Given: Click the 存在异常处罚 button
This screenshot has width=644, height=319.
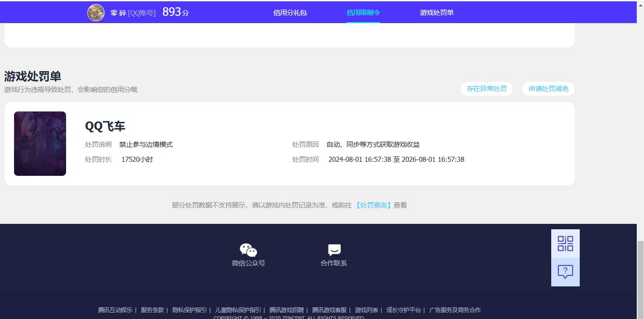Looking at the screenshot, I should [487, 89].
